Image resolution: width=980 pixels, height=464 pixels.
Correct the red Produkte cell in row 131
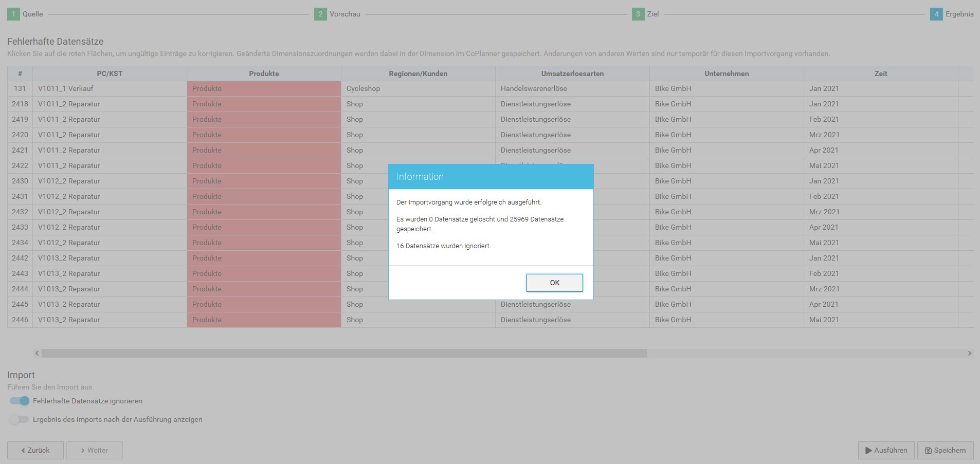[264, 88]
